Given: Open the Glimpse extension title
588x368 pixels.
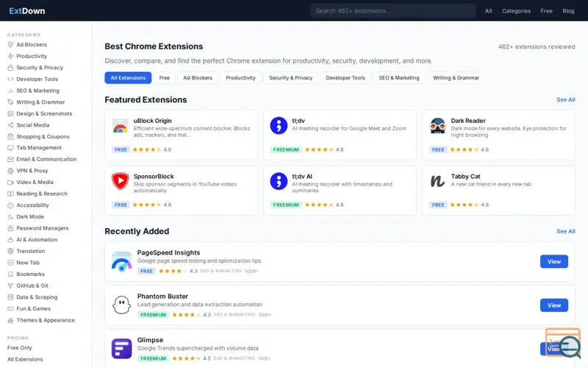Looking at the screenshot, I should [x=150, y=340].
